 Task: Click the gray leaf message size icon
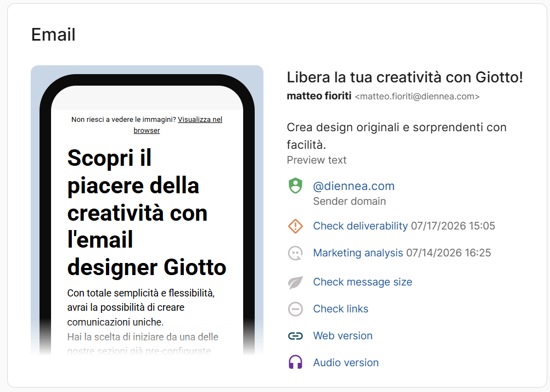pyautogui.click(x=295, y=282)
